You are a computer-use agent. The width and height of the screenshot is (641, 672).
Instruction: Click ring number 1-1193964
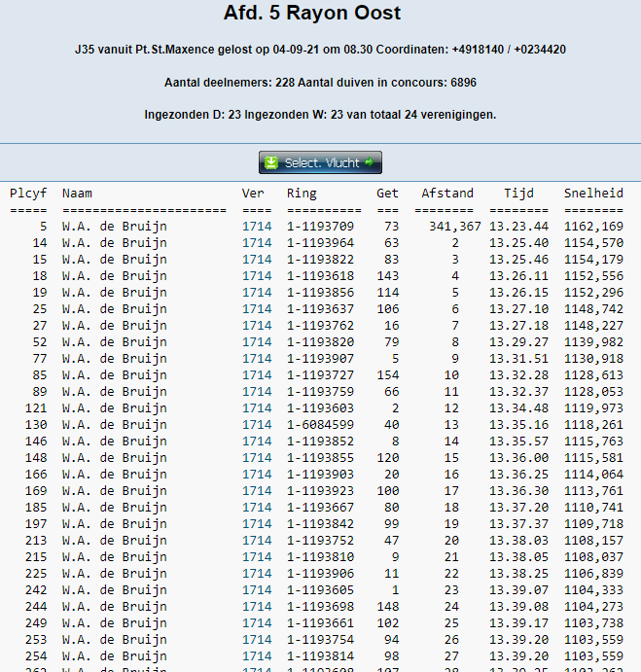(320, 243)
